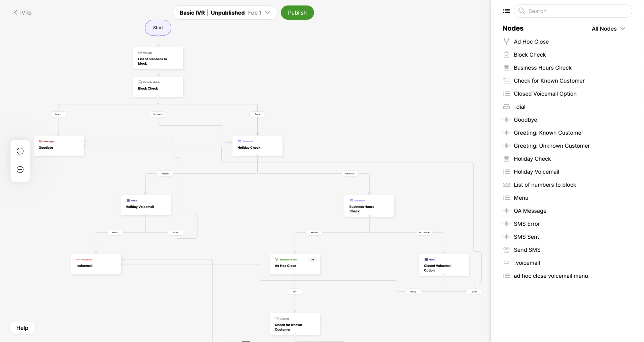Click the zoom-out '-' button on the canvas

20,169
